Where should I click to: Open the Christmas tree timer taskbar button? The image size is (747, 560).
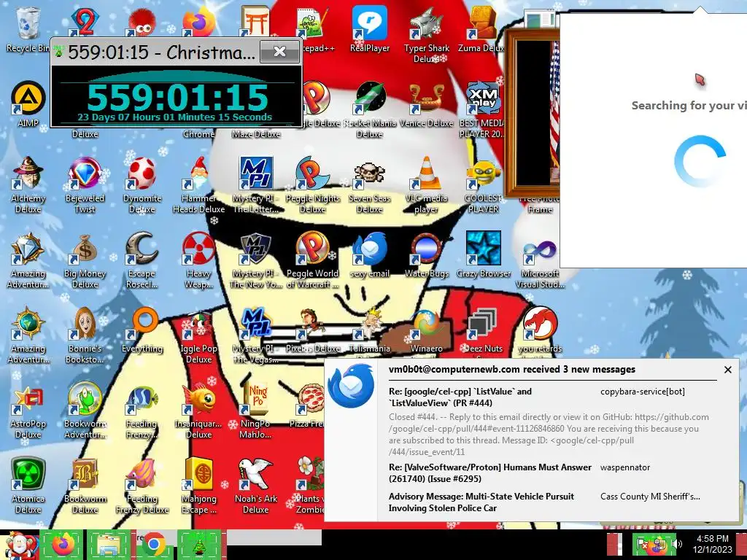(199, 544)
